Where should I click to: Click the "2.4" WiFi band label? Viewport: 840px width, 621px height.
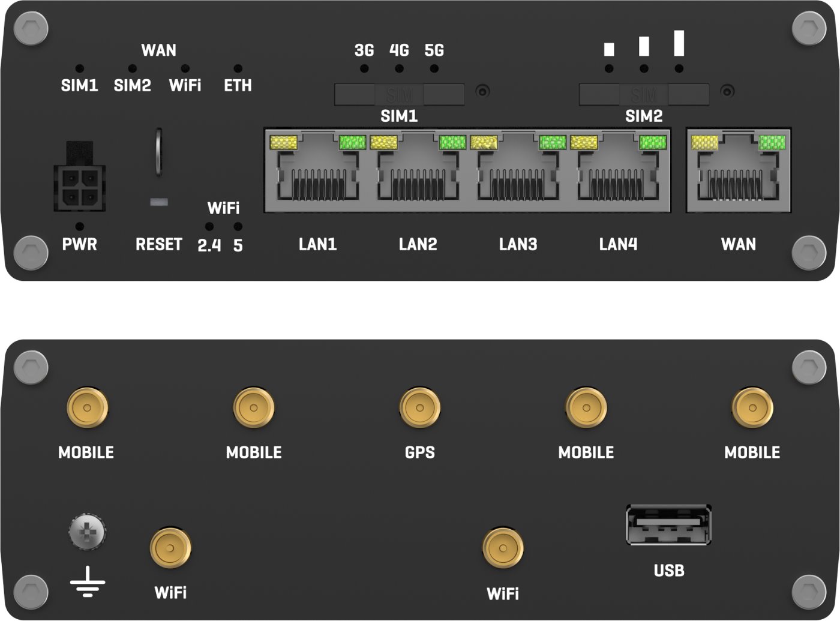pyautogui.click(x=209, y=245)
